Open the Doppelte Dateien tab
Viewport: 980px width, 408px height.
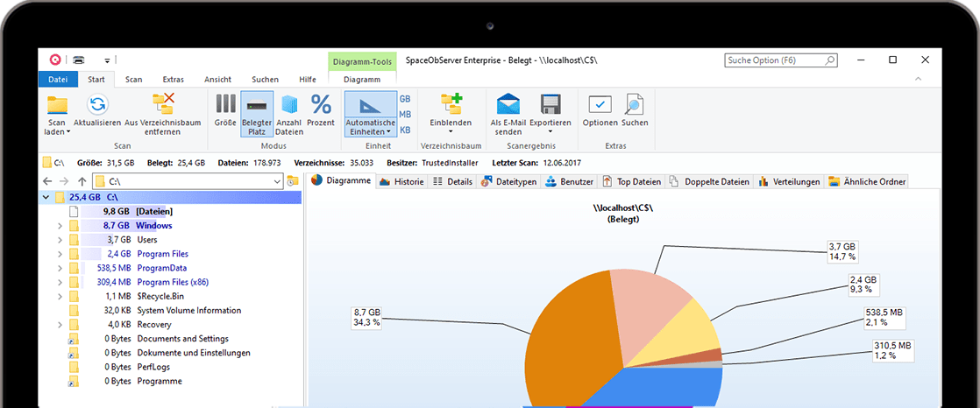[709, 181]
